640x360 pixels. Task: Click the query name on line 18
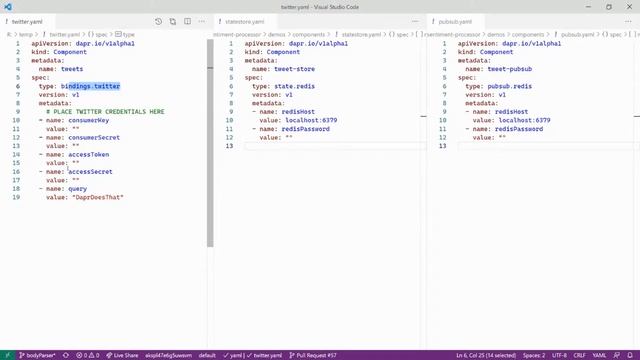coord(78,189)
